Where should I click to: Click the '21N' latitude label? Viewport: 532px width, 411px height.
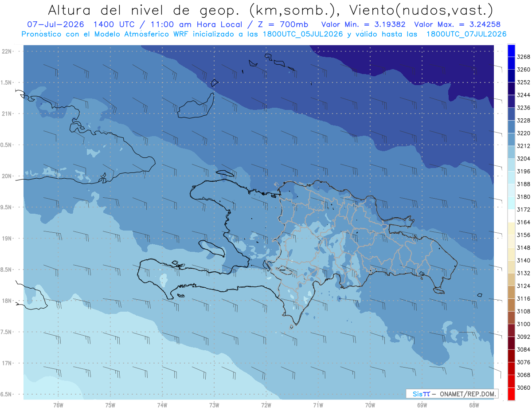[x=6, y=114]
